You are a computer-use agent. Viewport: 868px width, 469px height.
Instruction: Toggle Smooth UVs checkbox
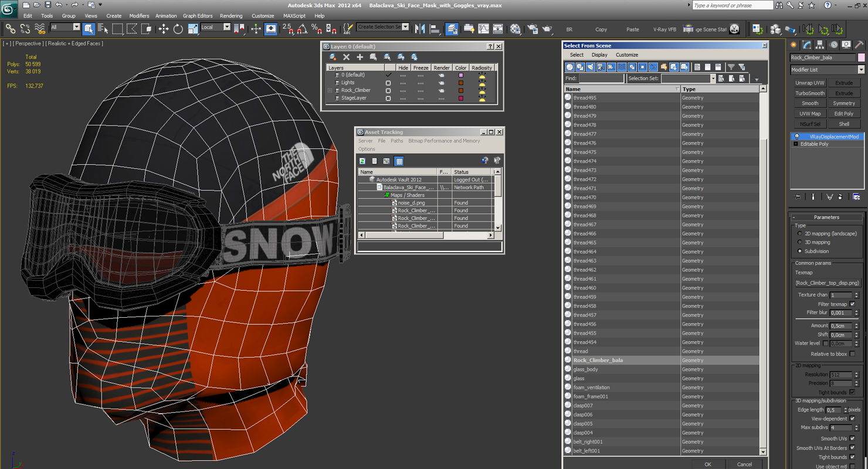coord(852,439)
